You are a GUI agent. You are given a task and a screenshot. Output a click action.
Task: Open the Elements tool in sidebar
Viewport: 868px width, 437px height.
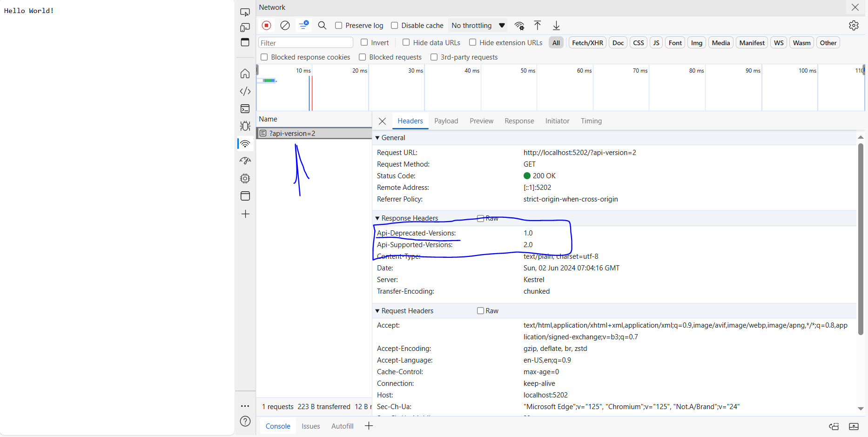pos(245,91)
